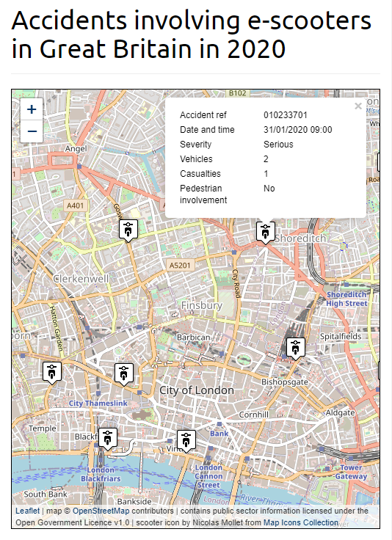Close the accident details popup
The width and height of the screenshot is (392, 540).
(358, 106)
